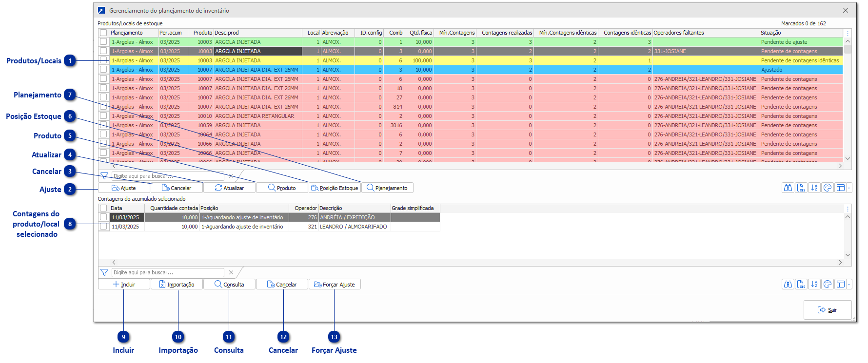This screenshot has height=363, width=868.
Task: Click the binoculars search icon above Contagens grid
Action: tap(788, 188)
